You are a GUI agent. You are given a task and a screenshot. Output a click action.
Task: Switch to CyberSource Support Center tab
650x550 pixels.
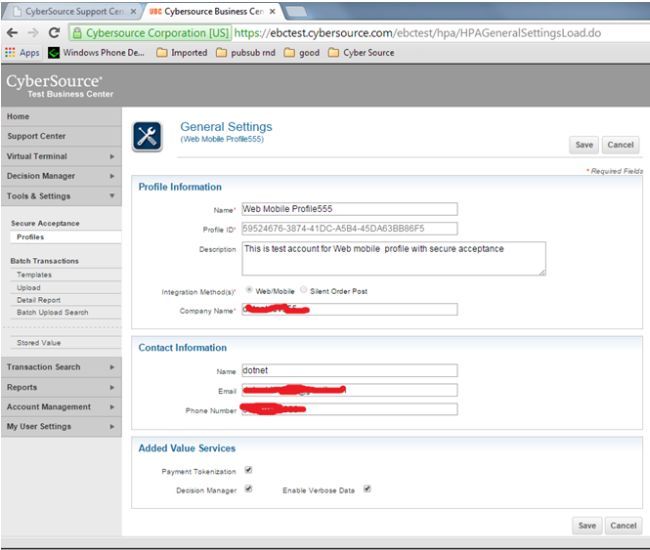tap(73, 12)
